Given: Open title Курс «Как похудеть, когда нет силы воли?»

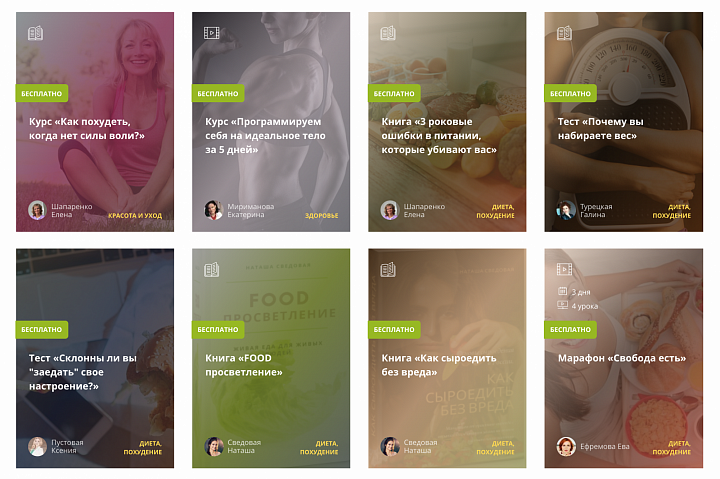Looking at the screenshot, I should (87, 129).
